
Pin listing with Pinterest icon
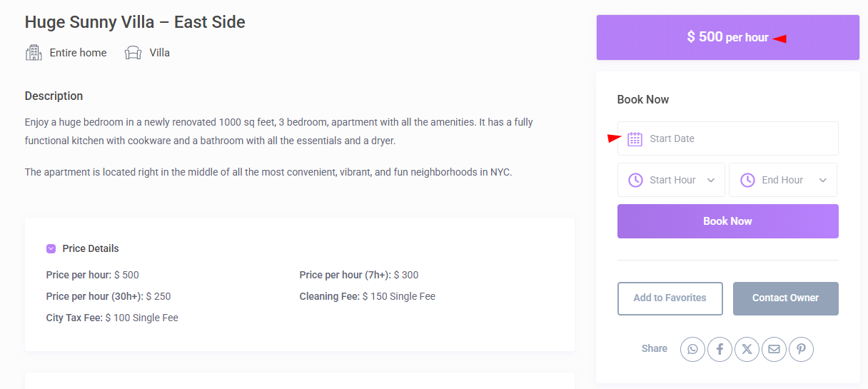click(x=801, y=349)
